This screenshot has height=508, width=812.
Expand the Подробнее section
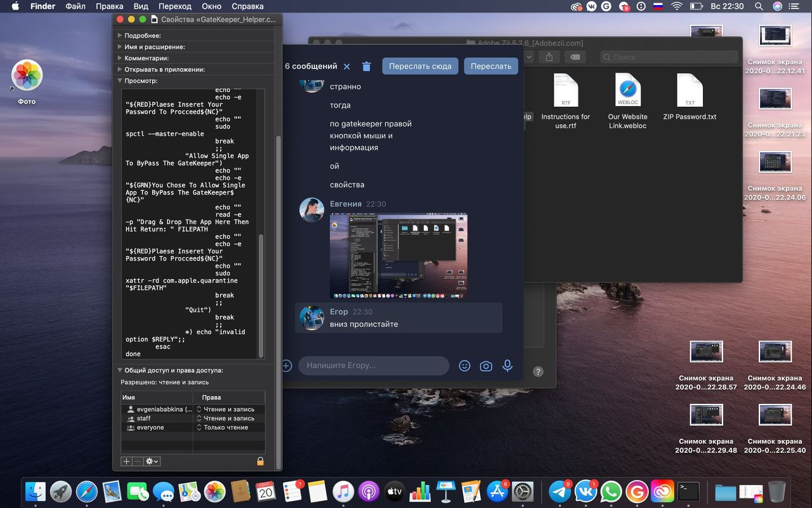(120, 36)
